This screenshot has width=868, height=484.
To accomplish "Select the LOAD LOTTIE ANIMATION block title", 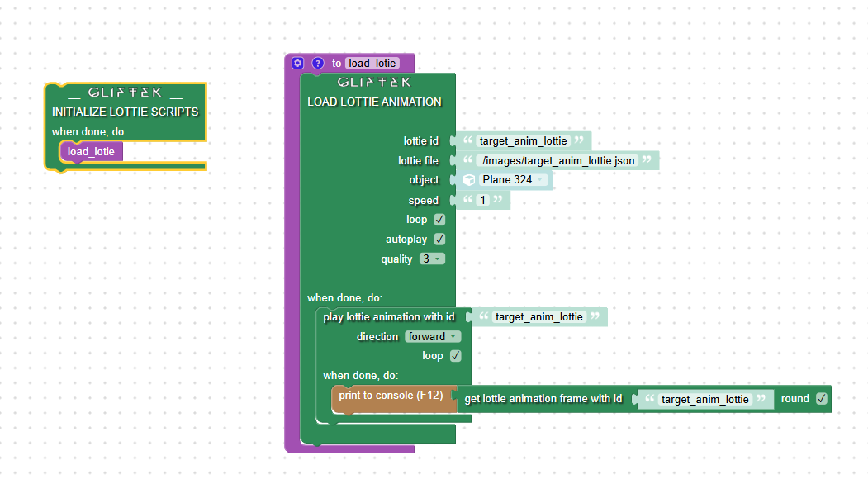I will (x=374, y=102).
